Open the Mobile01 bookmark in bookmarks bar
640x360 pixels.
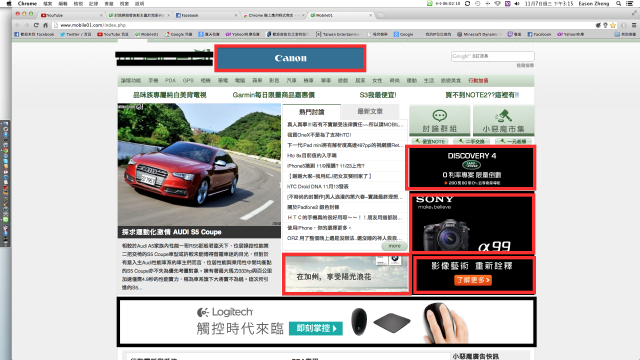pyautogui.click(x=147, y=34)
